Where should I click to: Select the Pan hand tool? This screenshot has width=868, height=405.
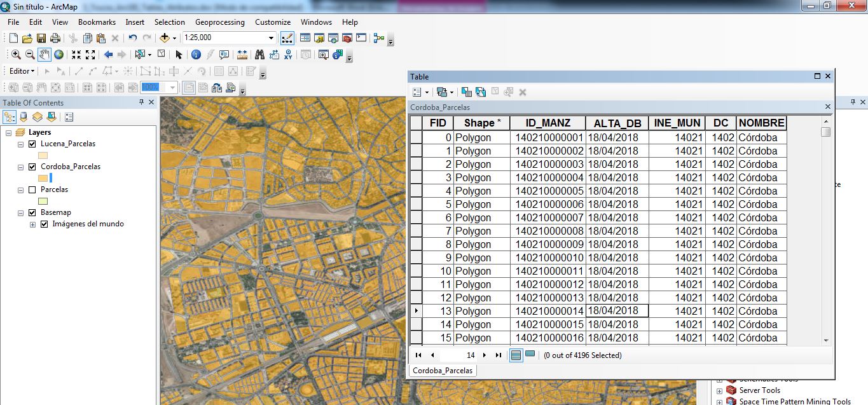[x=44, y=55]
